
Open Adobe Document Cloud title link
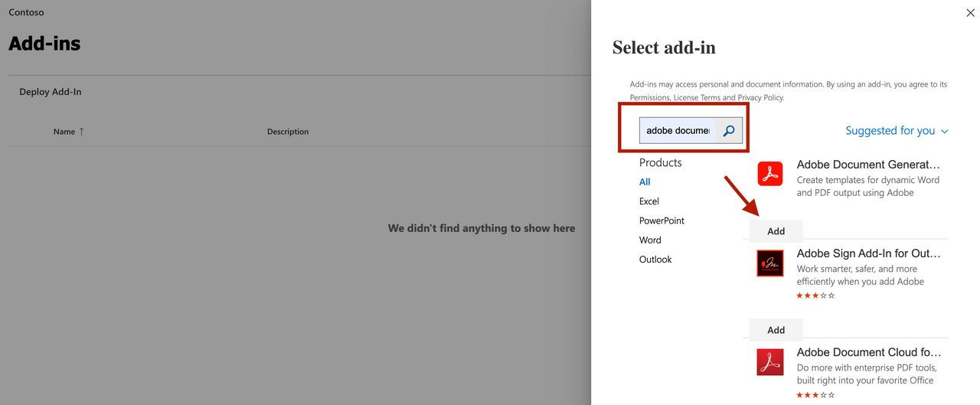click(868, 353)
